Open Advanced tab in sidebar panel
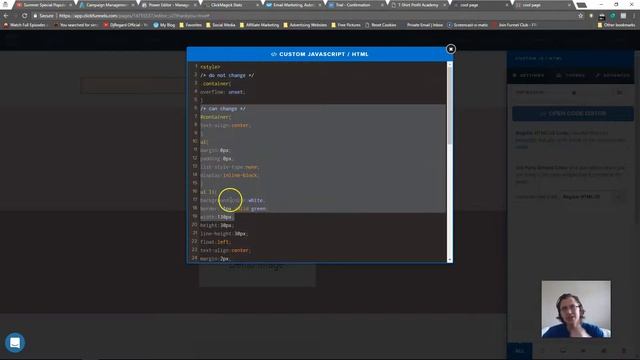The height and width of the screenshot is (360, 640). [612, 76]
